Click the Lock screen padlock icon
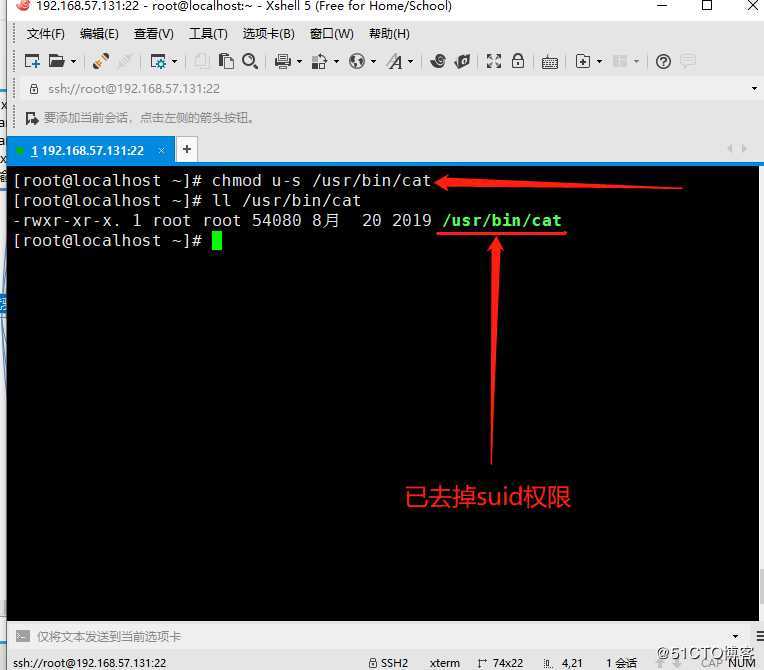The width and height of the screenshot is (764, 670). tap(518, 61)
